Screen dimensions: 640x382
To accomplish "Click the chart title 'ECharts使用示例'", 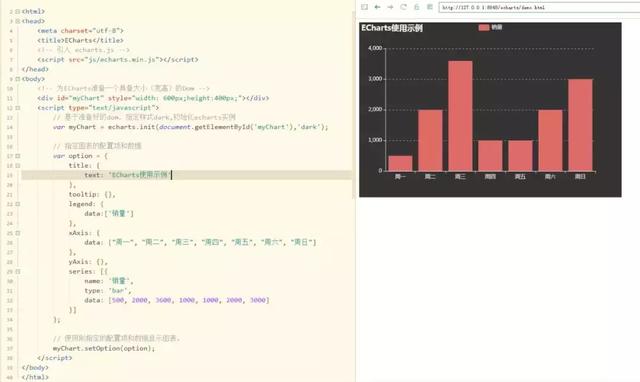I will (x=392, y=28).
